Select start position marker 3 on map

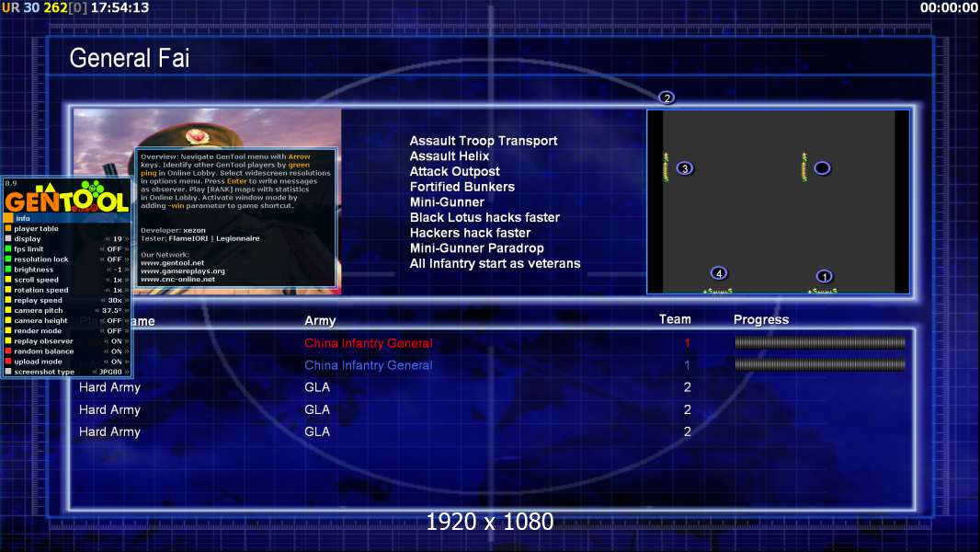pos(684,168)
